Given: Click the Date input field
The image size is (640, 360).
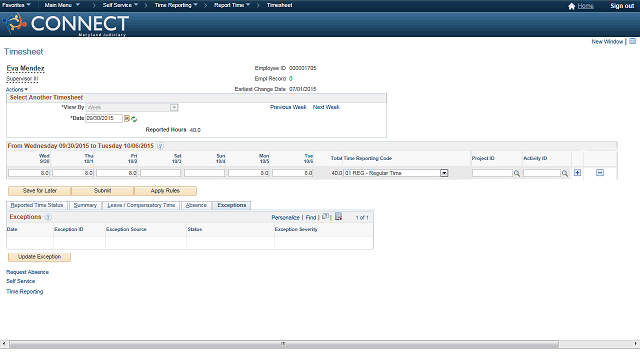Looking at the screenshot, I should tap(104, 118).
